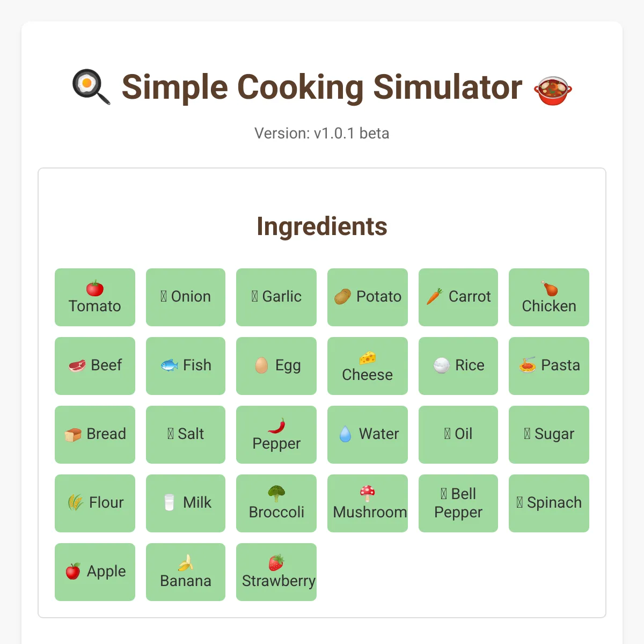Add the Tomato ingredient
This screenshot has width=644, height=644.
click(95, 297)
